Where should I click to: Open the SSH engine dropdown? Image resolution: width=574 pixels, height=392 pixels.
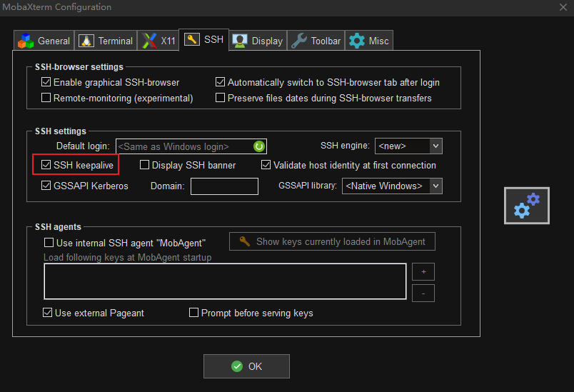408,146
